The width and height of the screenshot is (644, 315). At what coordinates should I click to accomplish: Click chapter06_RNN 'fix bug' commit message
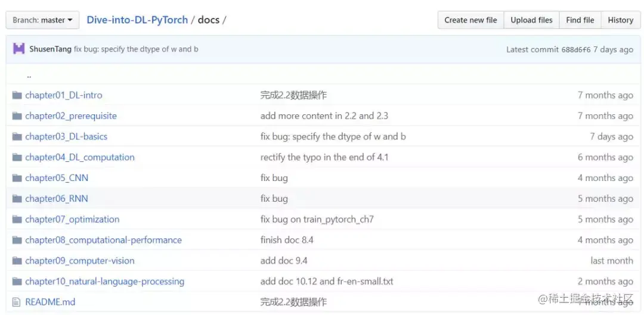(x=274, y=198)
